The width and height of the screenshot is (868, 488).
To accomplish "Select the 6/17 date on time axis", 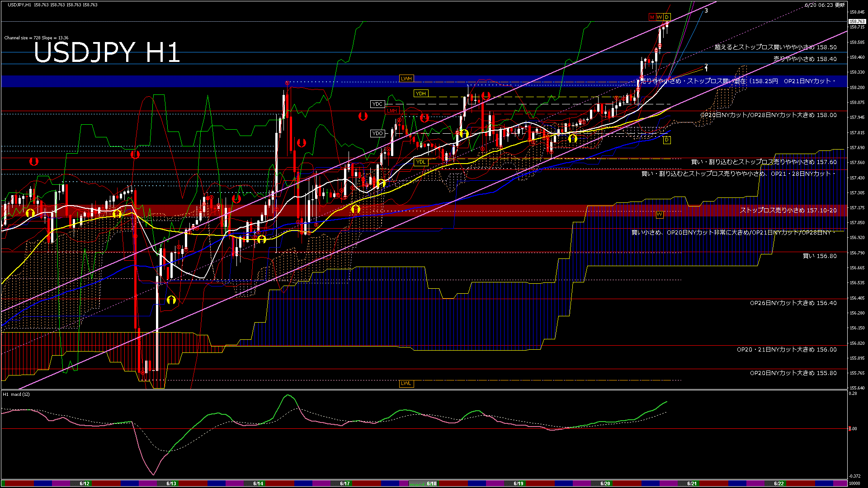I will pos(345,483).
